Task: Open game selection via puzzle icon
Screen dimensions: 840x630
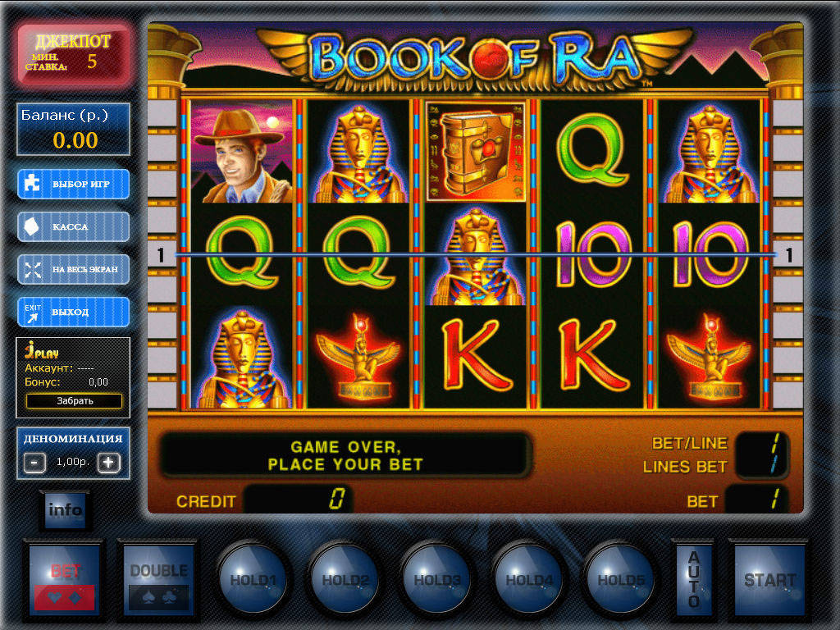Action: tap(73, 184)
